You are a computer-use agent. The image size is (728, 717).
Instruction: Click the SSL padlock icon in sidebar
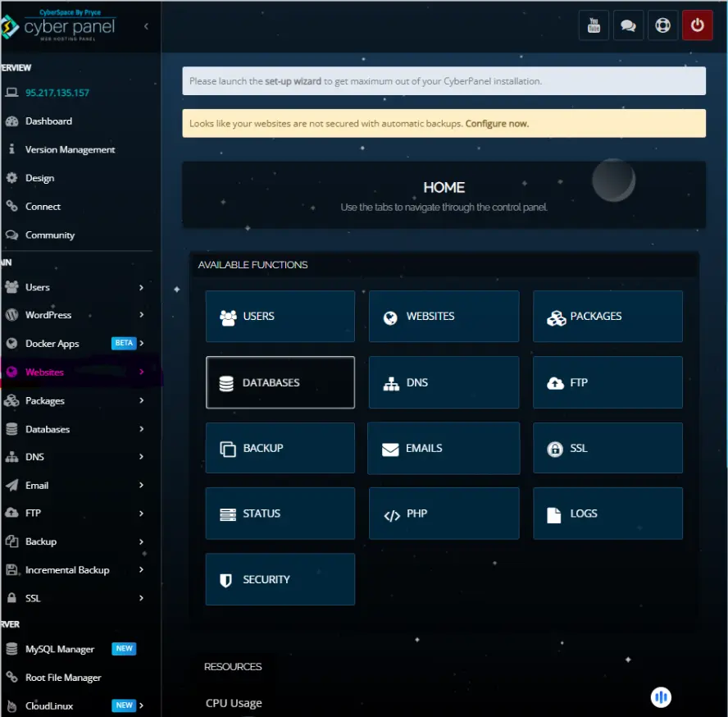11,598
